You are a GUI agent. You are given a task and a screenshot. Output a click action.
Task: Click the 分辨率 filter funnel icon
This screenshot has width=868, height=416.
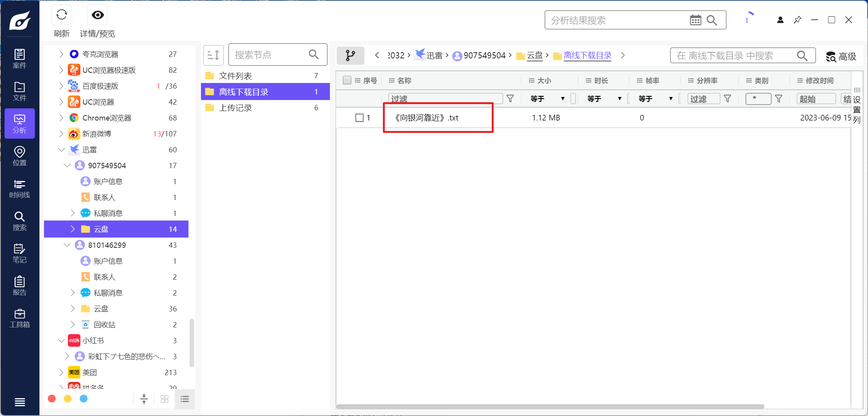coord(727,99)
